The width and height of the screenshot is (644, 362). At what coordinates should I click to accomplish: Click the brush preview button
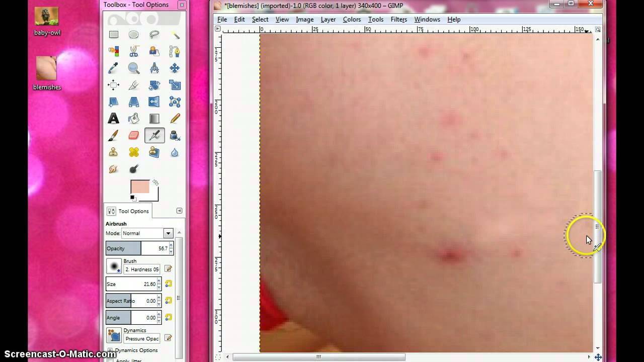(x=114, y=266)
